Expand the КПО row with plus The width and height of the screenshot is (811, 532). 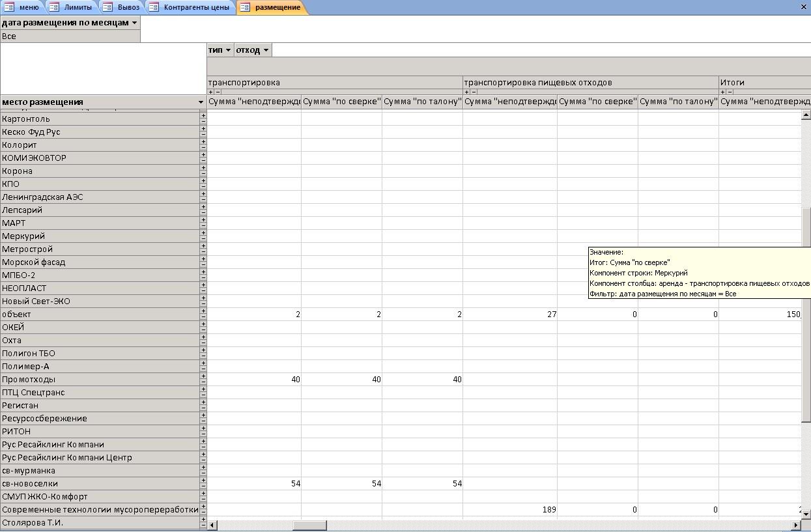tap(203, 181)
